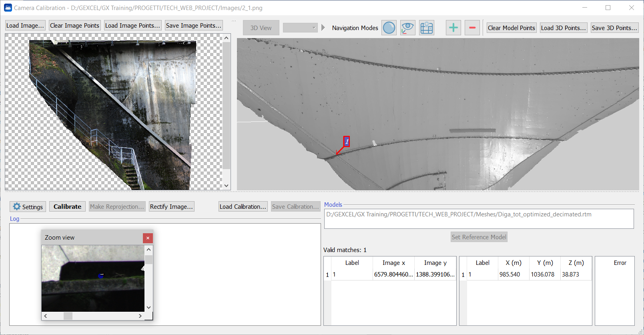Image resolution: width=644 pixels, height=335 pixels.
Task: Select the Image x value cell in row 1
Action: point(393,274)
